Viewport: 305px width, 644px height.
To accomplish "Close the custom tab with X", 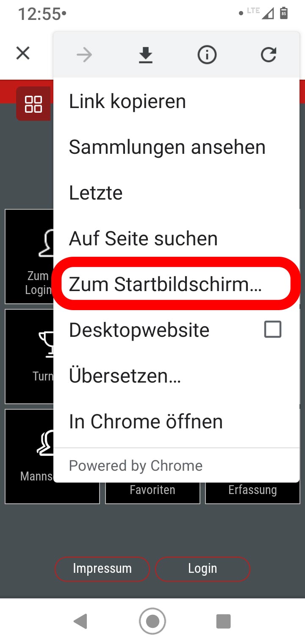I will (23, 53).
